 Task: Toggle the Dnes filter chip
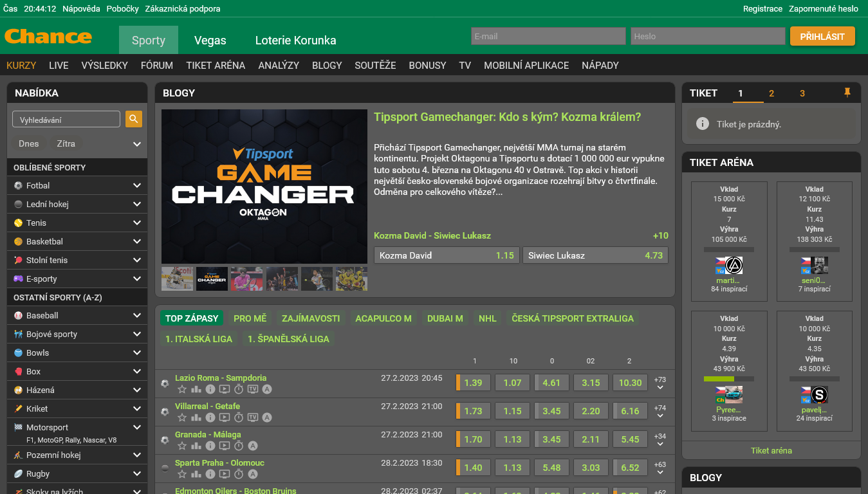[x=29, y=144]
